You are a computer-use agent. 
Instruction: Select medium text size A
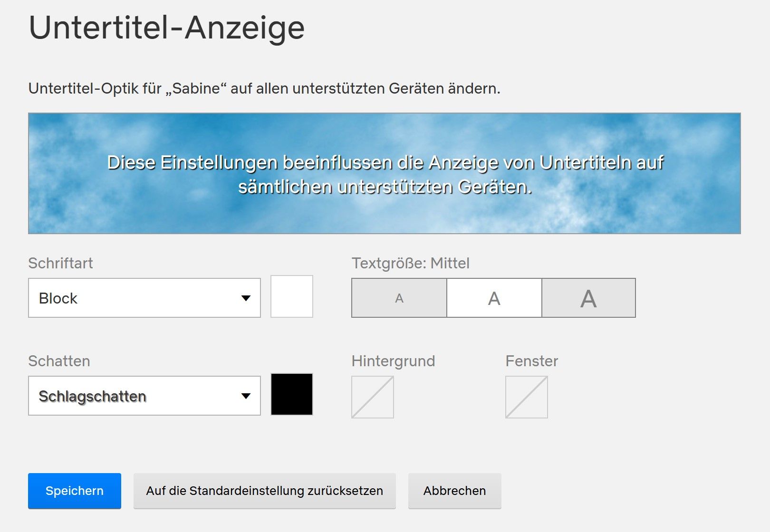(x=494, y=298)
